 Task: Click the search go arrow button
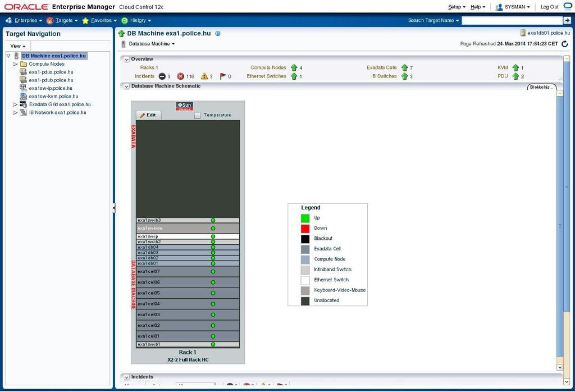tap(567, 21)
